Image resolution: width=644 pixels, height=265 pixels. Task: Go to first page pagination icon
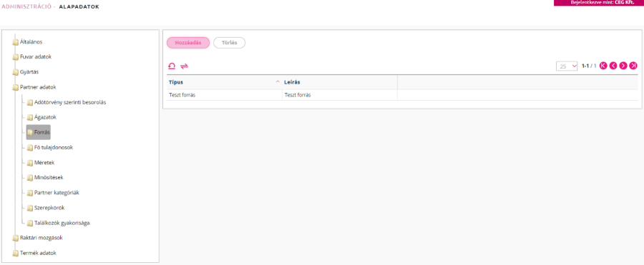tap(603, 66)
